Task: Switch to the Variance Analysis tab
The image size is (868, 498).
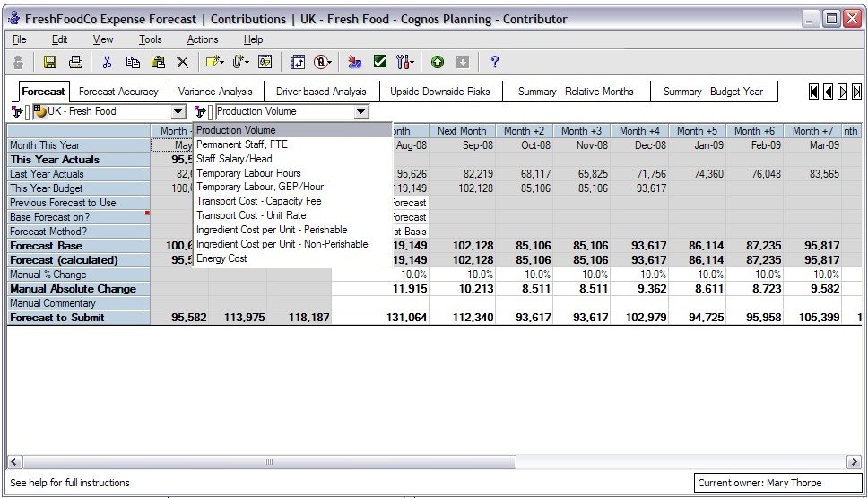Action: (215, 92)
